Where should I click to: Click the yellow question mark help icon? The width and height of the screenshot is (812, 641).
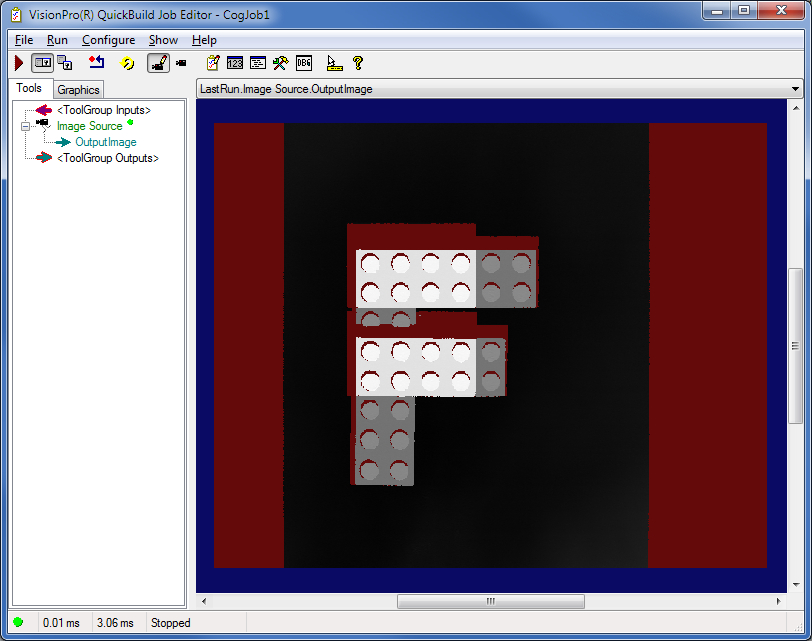pos(358,63)
